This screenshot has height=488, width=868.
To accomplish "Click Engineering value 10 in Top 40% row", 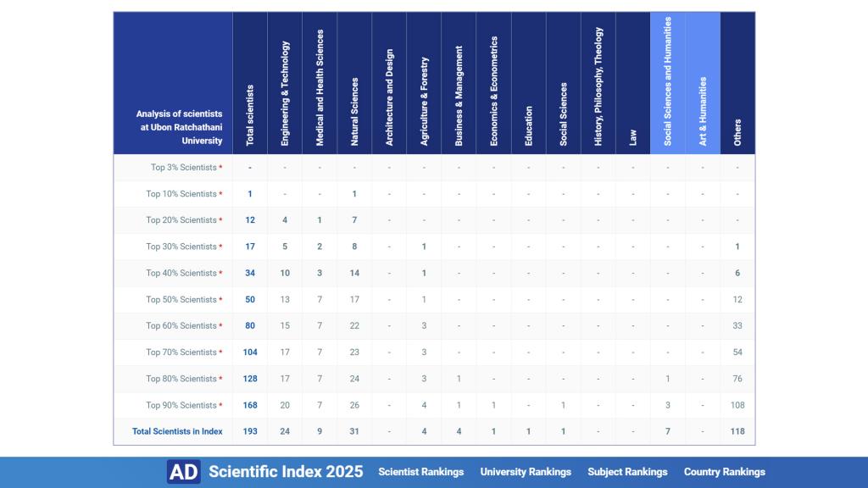I will point(285,274).
